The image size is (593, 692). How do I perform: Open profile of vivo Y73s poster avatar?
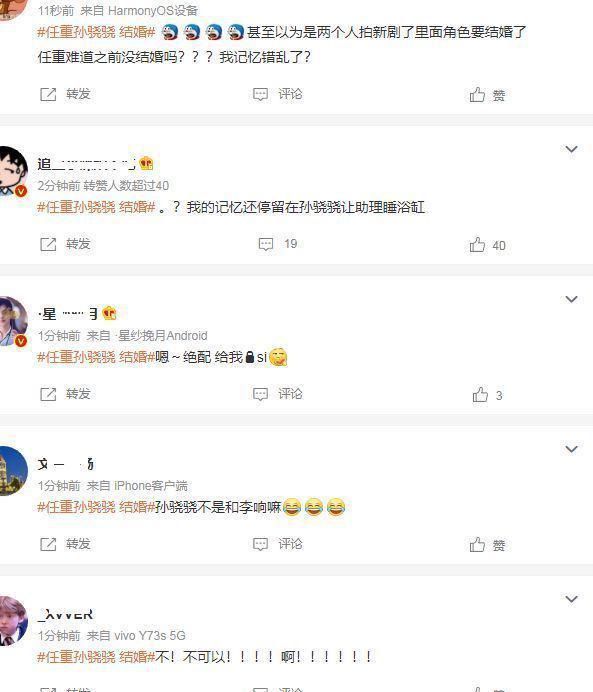(13, 621)
